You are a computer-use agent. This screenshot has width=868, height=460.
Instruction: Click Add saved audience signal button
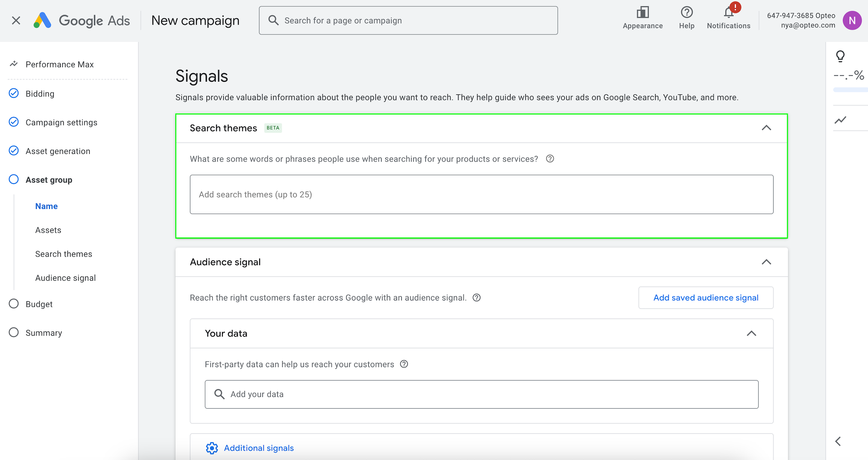(x=706, y=298)
